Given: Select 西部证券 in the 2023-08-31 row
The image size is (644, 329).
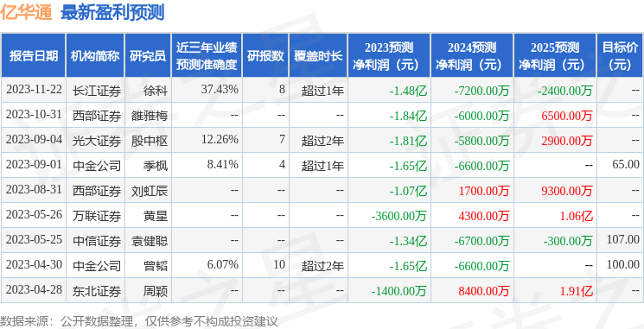Looking at the screenshot, I should tap(97, 191).
